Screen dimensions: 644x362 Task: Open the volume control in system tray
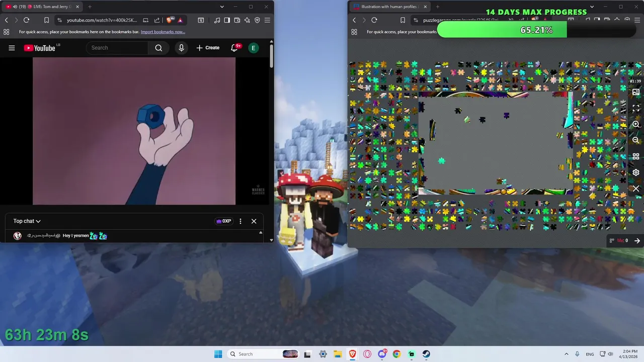click(610, 354)
